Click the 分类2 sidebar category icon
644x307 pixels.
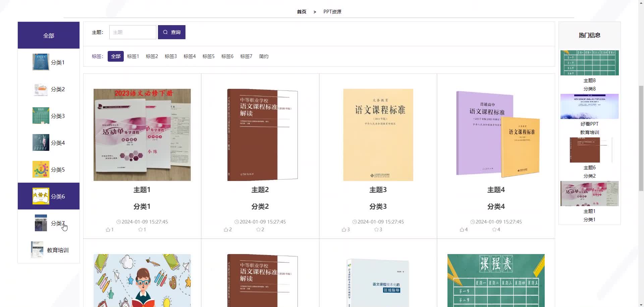[41, 89]
